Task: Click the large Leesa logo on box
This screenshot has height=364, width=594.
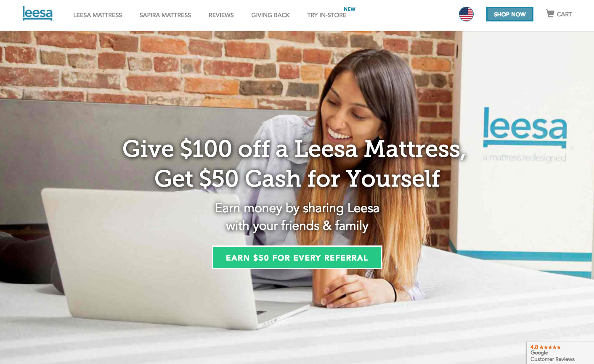Action: pyautogui.click(x=525, y=127)
